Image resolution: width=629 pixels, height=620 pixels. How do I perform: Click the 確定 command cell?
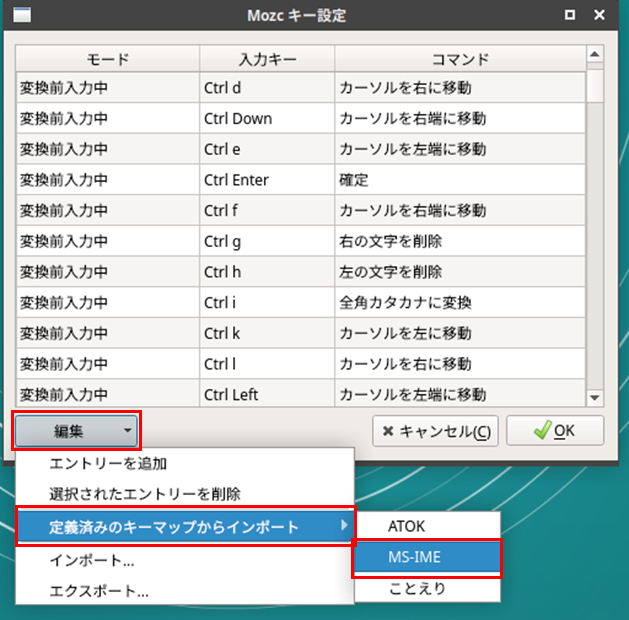[x=460, y=180]
